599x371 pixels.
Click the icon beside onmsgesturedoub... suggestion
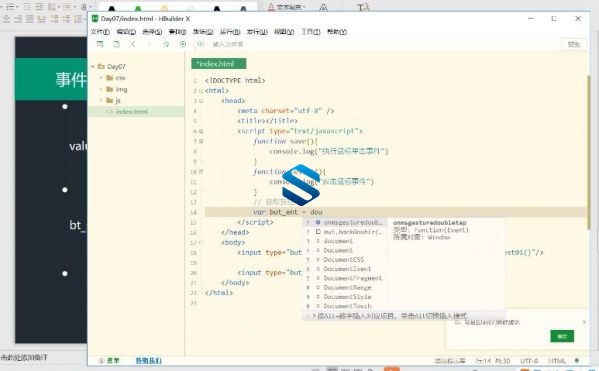[x=318, y=222]
